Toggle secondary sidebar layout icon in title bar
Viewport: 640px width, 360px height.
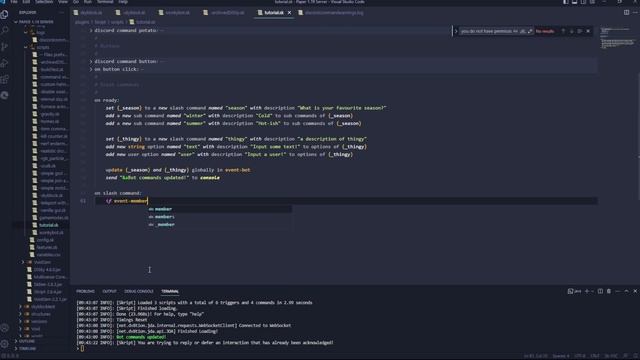[584, 2]
